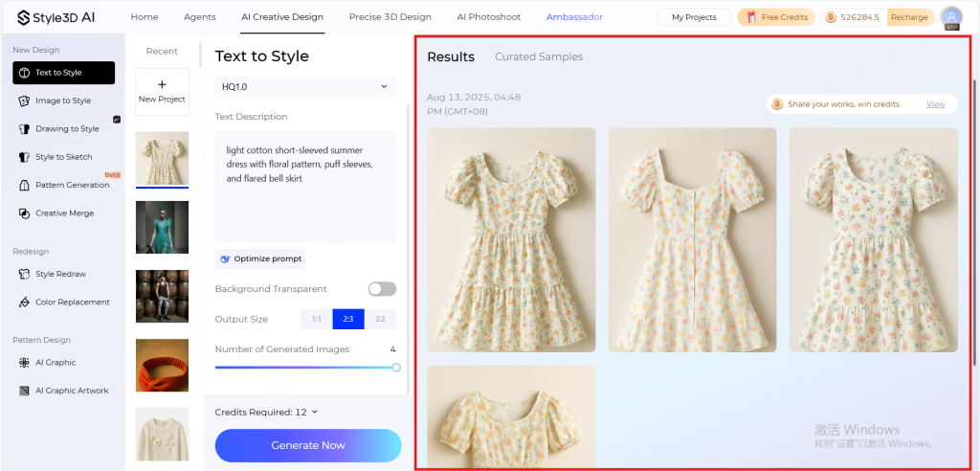Go to Home tab
Screen dimensions: 980x471
(145, 17)
